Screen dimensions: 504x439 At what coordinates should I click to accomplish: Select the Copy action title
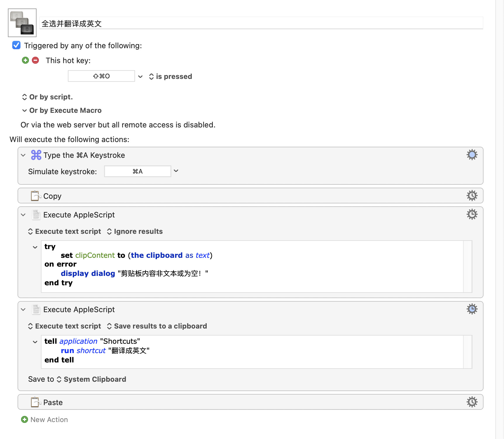[52, 196]
